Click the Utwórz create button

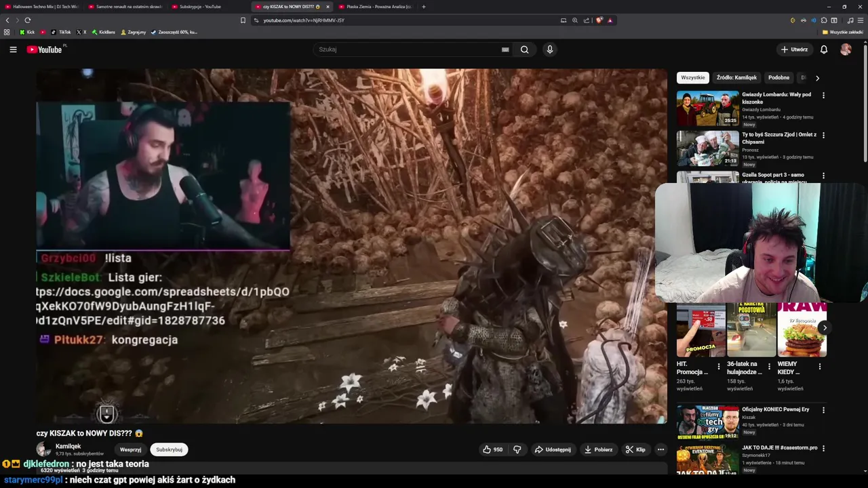click(794, 49)
